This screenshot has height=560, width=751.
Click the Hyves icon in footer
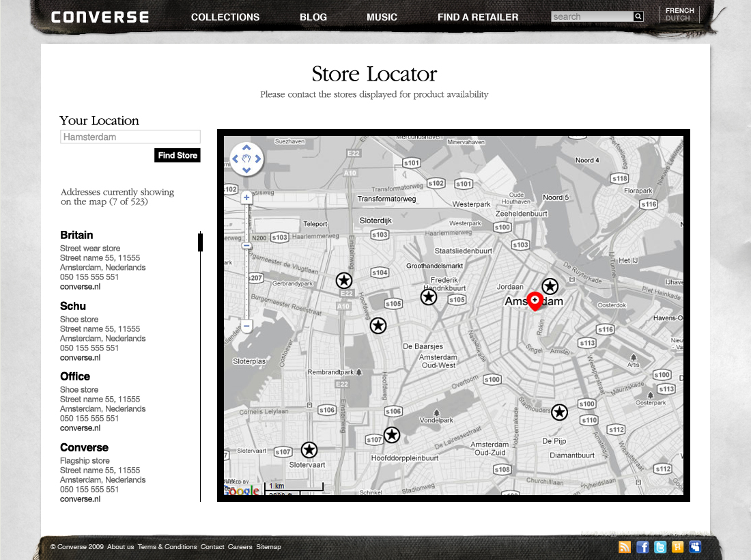tap(677, 547)
